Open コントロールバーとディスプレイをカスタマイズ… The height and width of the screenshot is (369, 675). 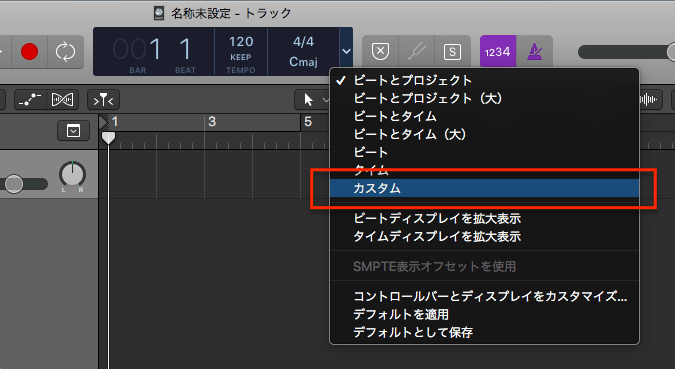coord(484,297)
